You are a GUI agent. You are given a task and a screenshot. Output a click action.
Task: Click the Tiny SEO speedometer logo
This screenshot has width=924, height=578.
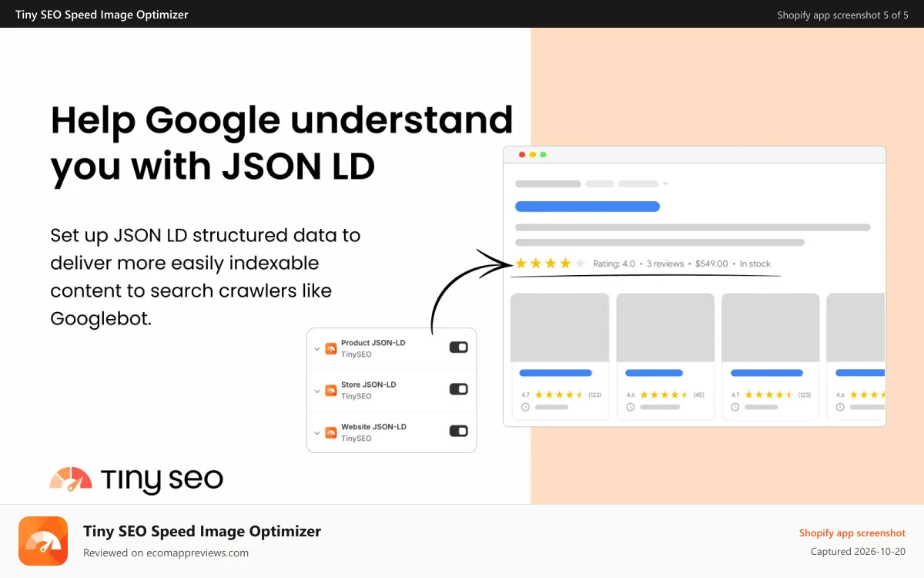point(71,479)
